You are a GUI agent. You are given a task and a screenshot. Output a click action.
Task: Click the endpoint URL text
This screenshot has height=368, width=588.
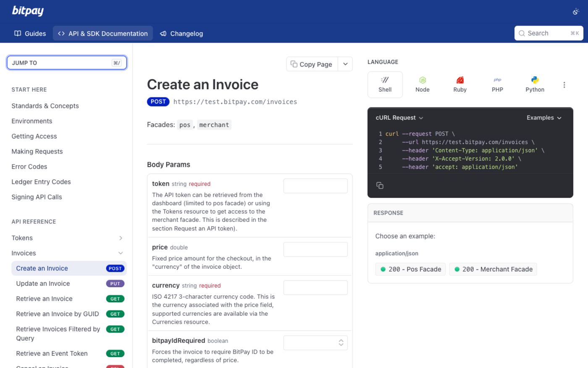coord(235,102)
